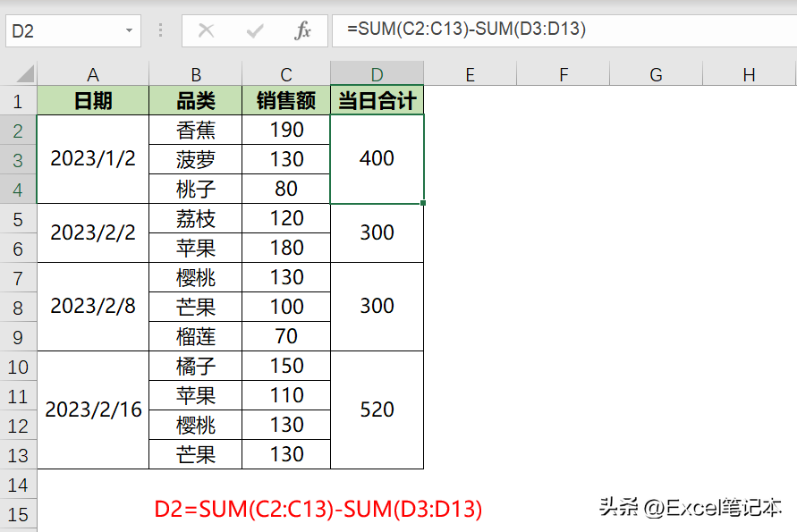Image resolution: width=797 pixels, height=532 pixels.
Task: Click sales value 80
Action: [286, 189]
